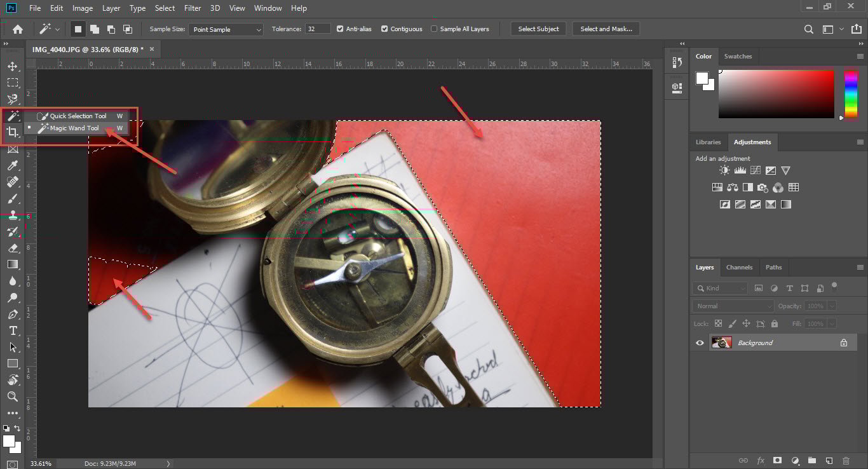Toggle the Anti-alias checkbox off
The height and width of the screenshot is (469, 868).
point(341,29)
